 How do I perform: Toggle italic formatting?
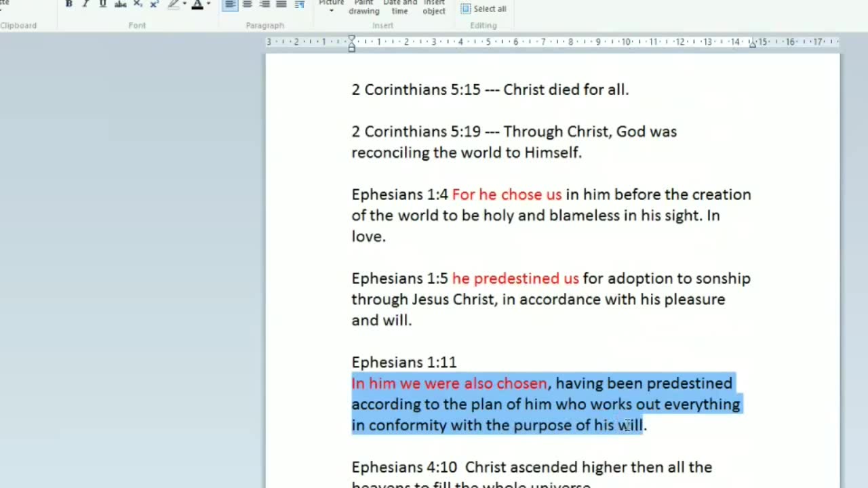85,4
